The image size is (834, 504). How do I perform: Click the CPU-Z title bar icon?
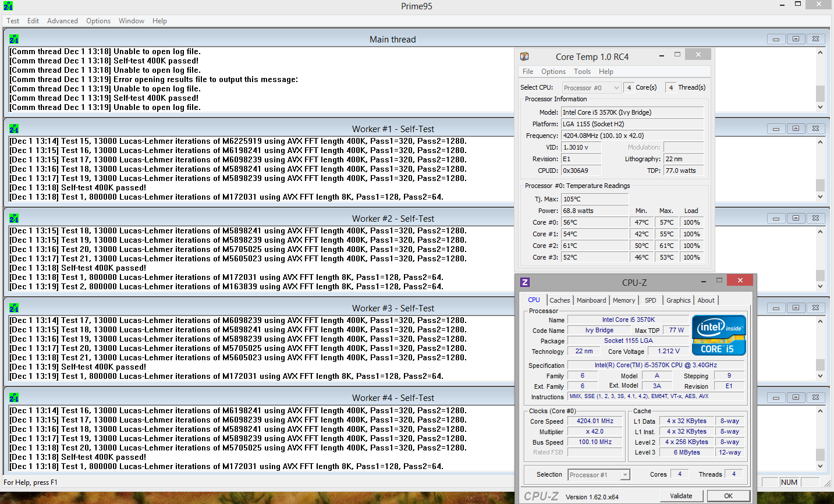click(525, 282)
